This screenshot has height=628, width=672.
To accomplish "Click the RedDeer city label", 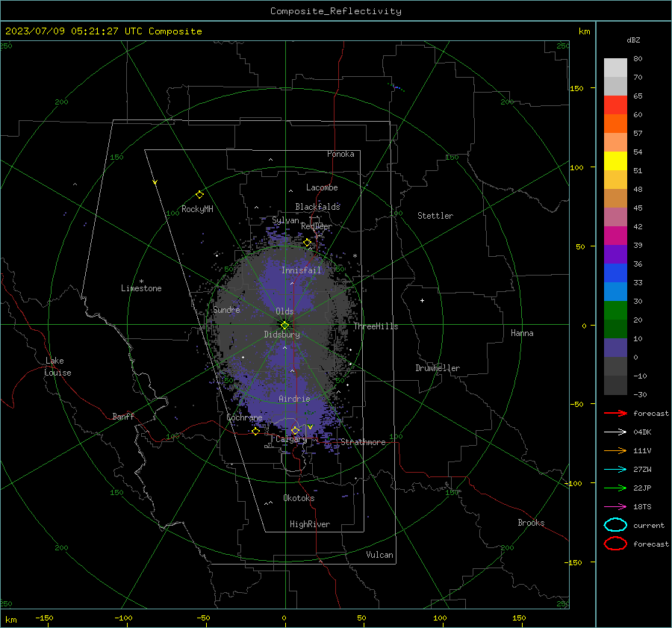I will (x=317, y=226).
